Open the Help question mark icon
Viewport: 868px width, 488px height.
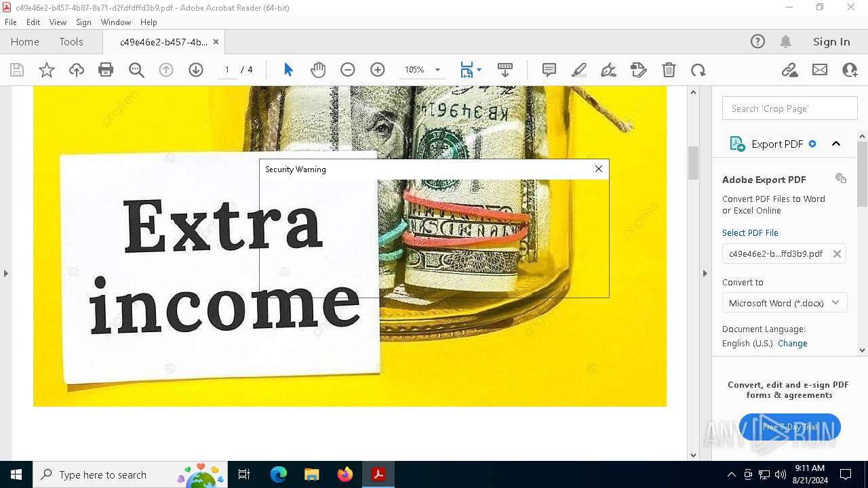coord(757,41)
